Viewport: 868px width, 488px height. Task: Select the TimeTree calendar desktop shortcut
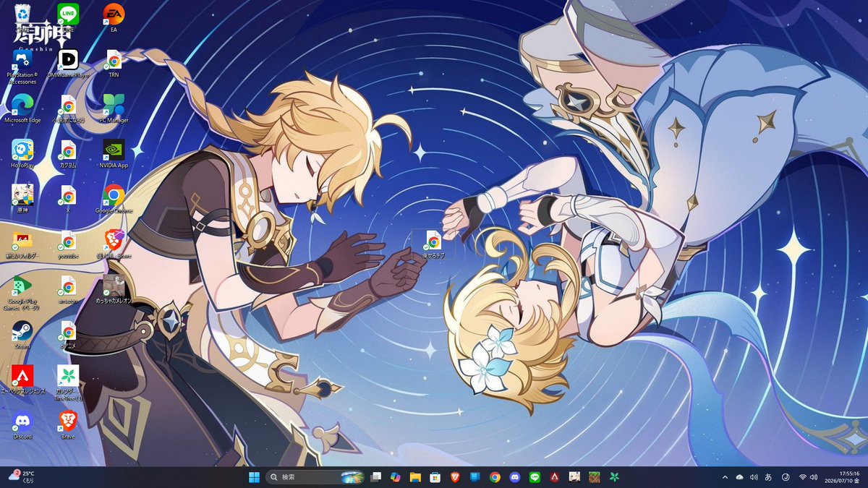coord(68,382)
